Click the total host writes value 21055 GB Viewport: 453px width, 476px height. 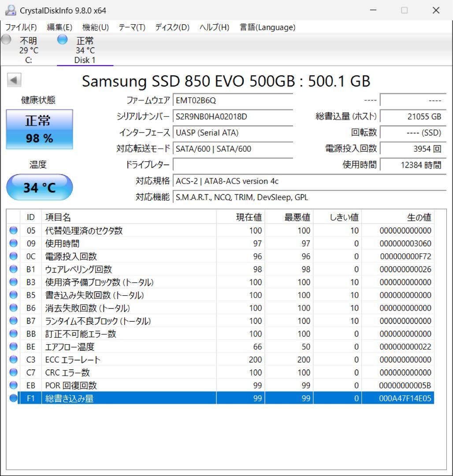[413, 116]
